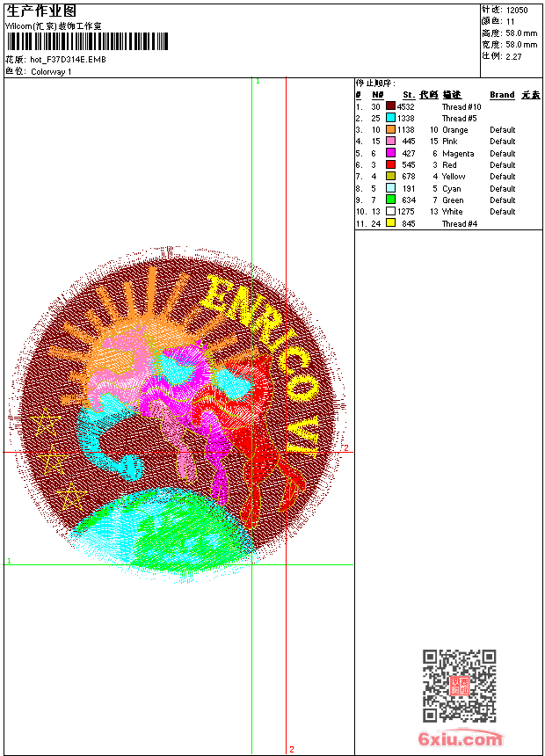
Task: Click the color count value '11' in header
Action: tap(510, 22)
